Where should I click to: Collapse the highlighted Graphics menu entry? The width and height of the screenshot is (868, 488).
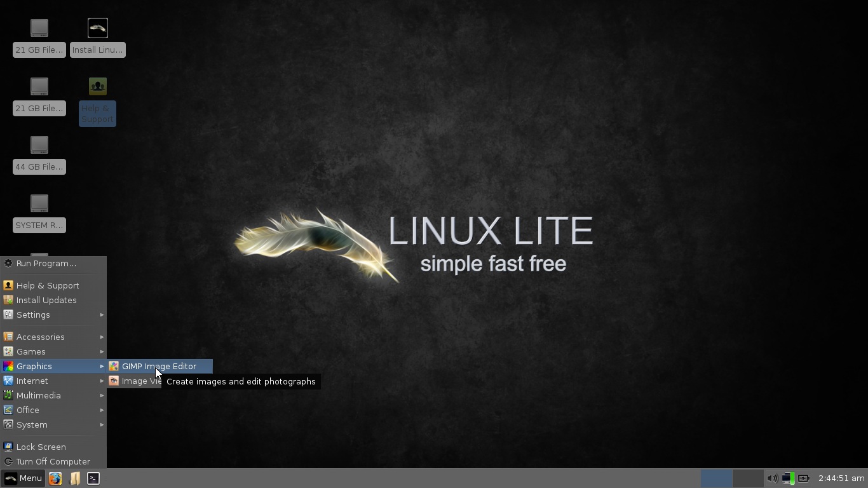tap(53, 366)
